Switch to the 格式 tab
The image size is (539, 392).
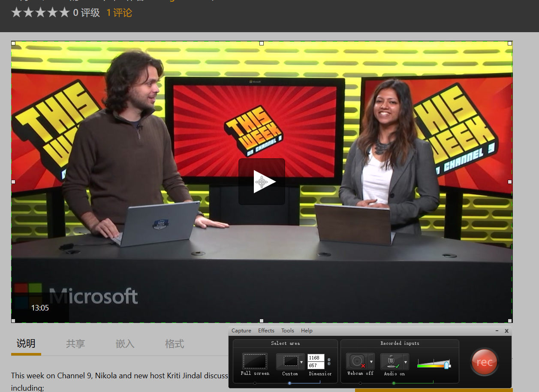[175, 344]
